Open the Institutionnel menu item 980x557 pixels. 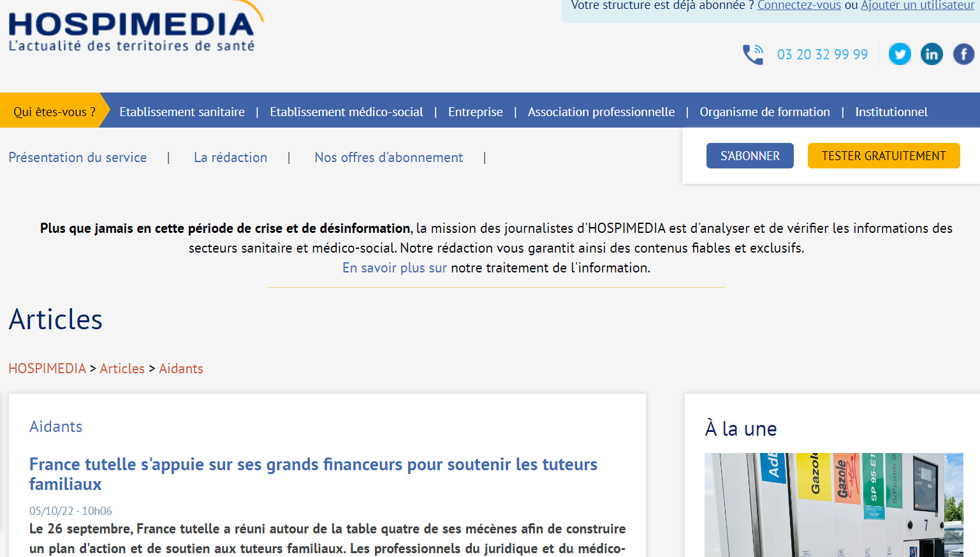pos(891,112)
